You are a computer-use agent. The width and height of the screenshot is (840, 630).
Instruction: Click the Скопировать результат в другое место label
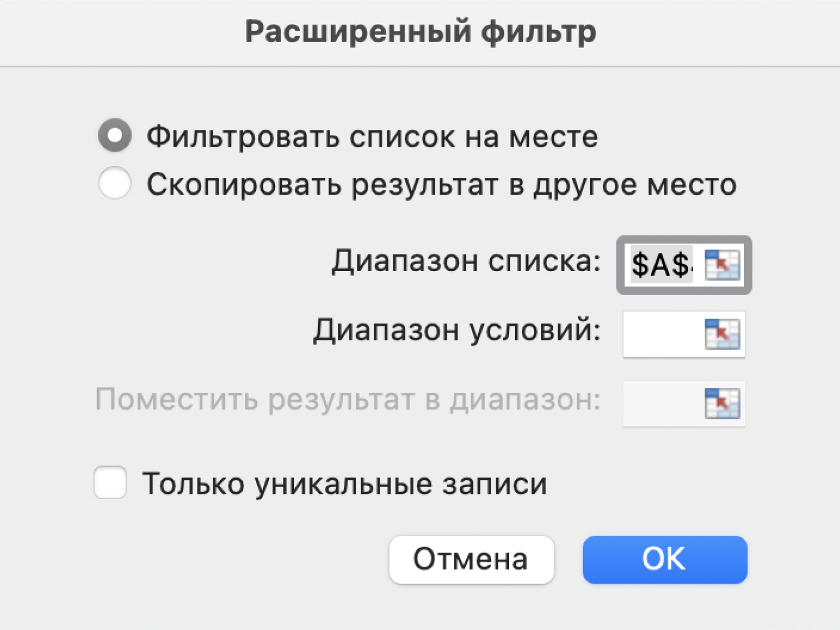[x=441, y=184]
